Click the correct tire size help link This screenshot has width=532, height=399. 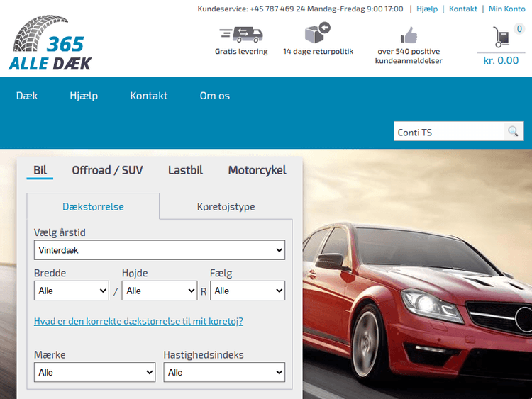tap(138, 321)
